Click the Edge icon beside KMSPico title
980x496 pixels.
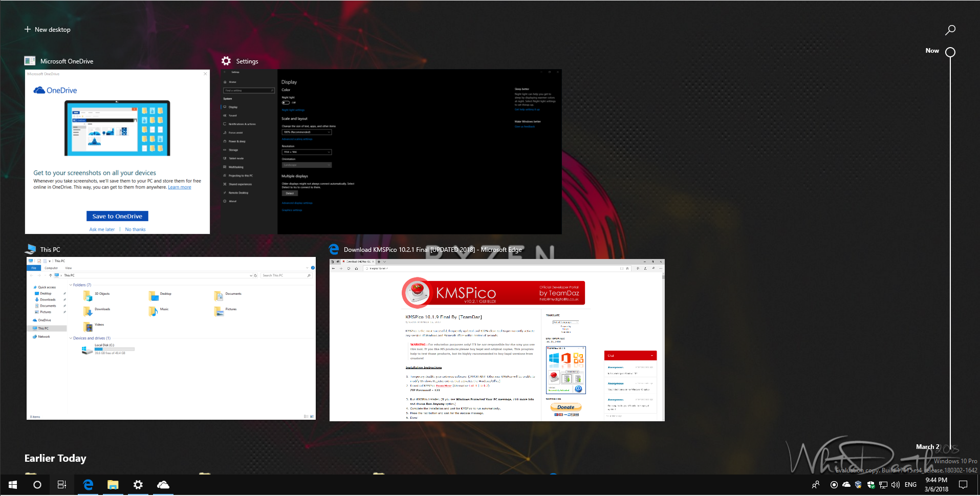(x=334, y=249)
